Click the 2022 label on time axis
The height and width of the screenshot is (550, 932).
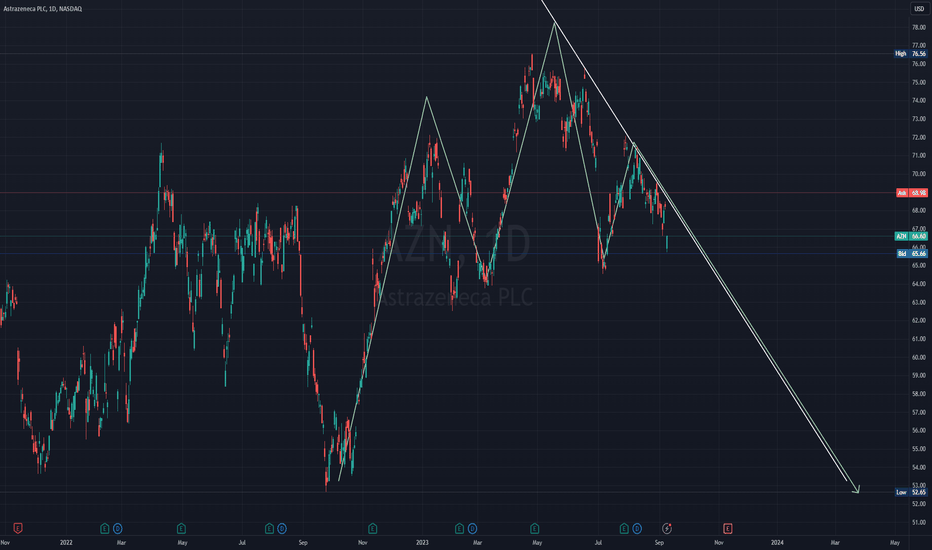[66, 542]
